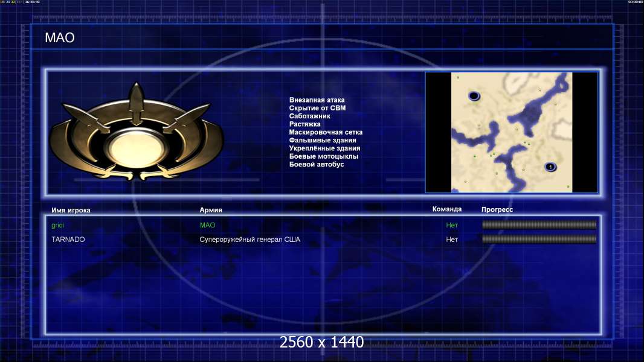Click the unnumbered start position marker on minimap
Screen dimensions: 644x362
(x=474, y=96)
